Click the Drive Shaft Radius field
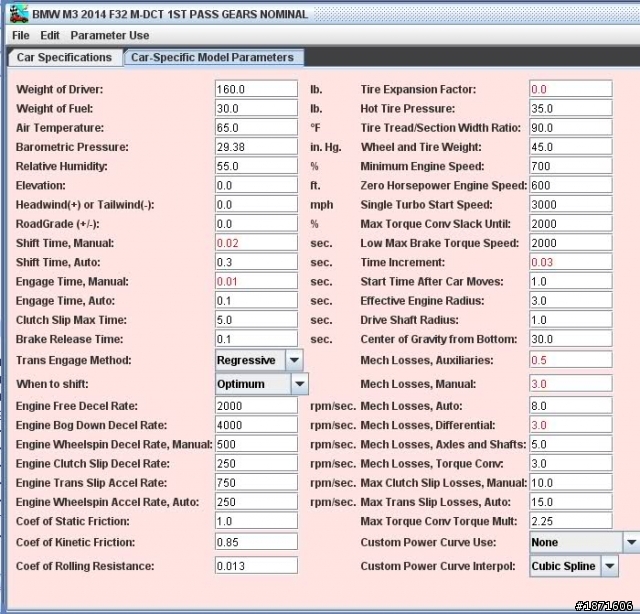Image resolution: width=640 pixels, height=614 pixels. click(x=571, y=320)
